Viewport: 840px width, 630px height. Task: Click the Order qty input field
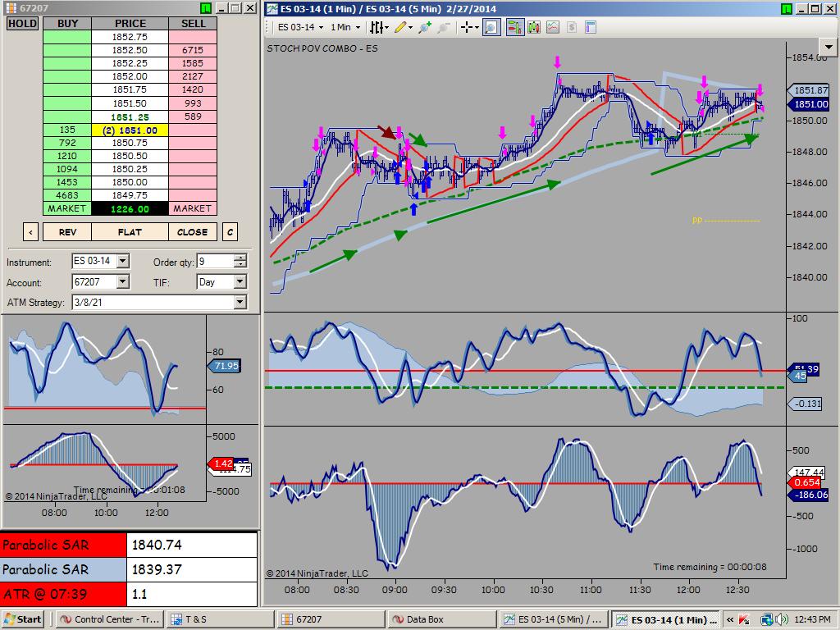[216, 262]
